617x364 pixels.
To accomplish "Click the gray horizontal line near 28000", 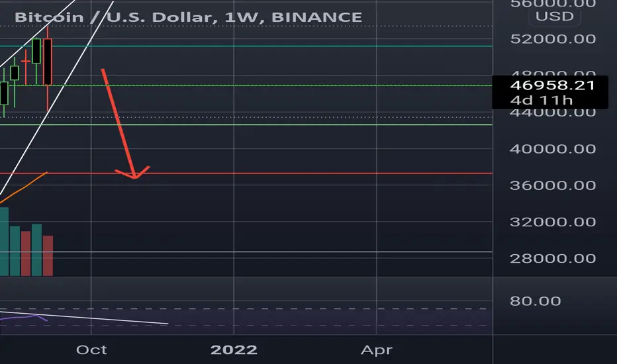I will click(x=246, y=252).
